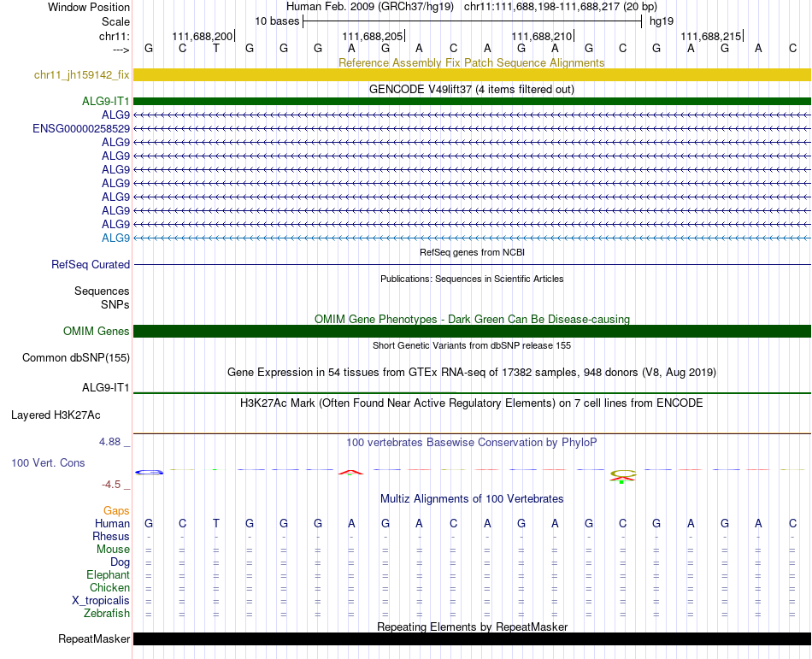
Task: Click the 10 bases scale bar
Action: pos(473,21)
